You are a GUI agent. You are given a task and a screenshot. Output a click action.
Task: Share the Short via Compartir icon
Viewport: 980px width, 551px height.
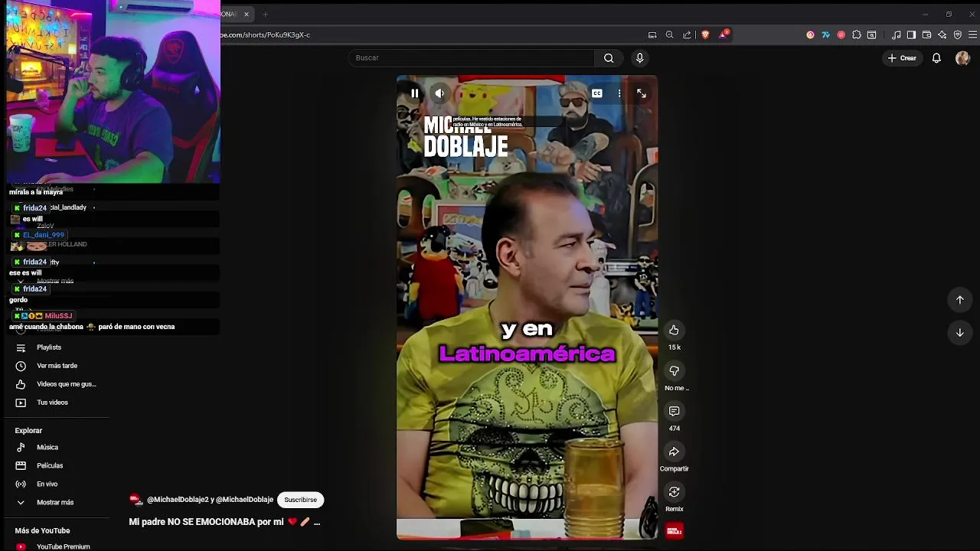674,452
